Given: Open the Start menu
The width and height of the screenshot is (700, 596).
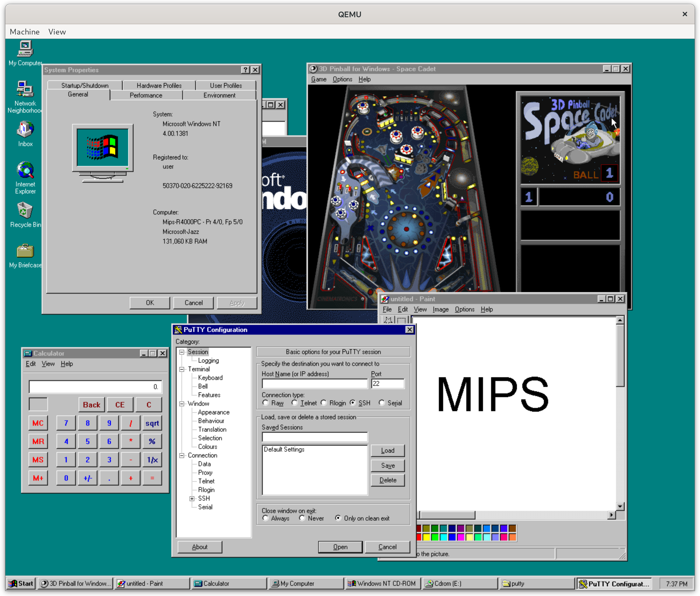Looking at the screenshot, I should click(x=21, y=584).
